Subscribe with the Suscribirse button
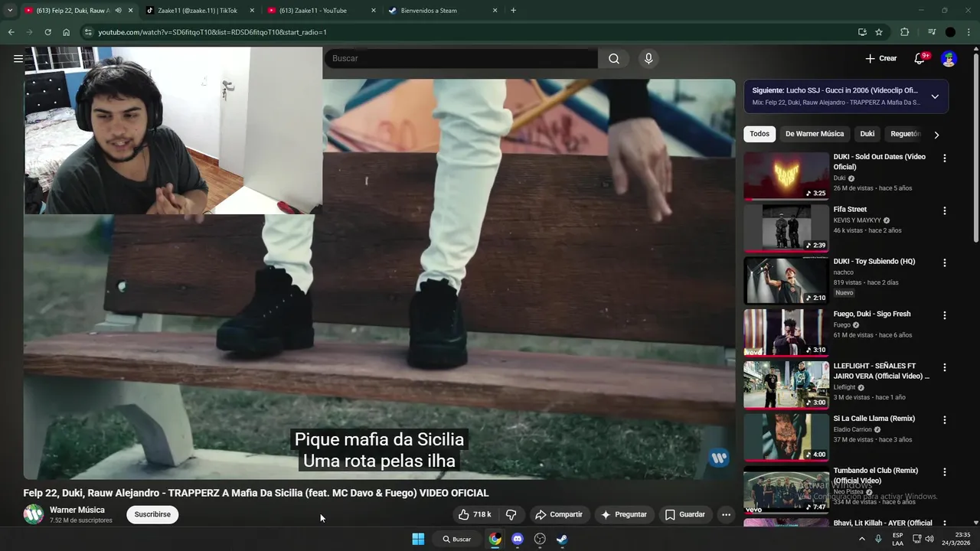The height and width of the screenshot is (551, 980). point(152,514)
